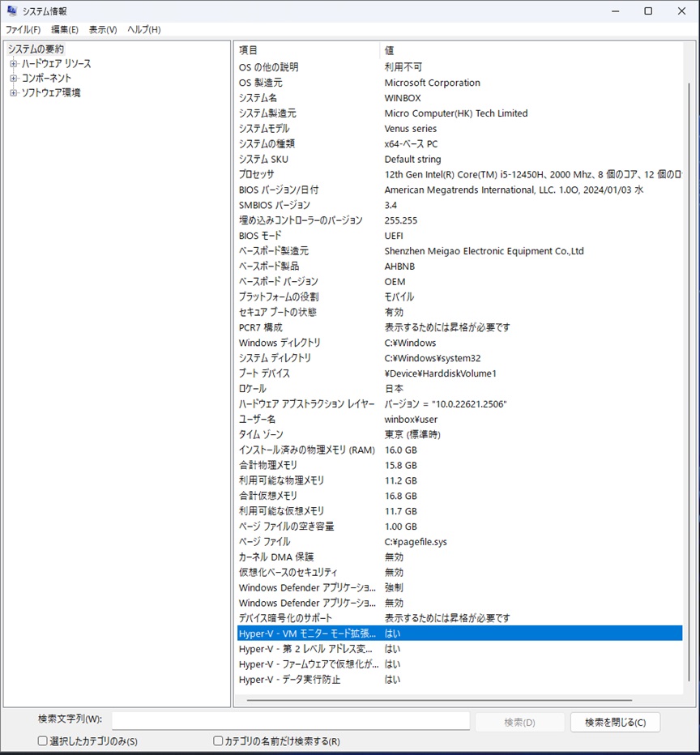Select the OS の他の説明 row
The height and width of the screenshot is (755, 700).
(459, 67)
